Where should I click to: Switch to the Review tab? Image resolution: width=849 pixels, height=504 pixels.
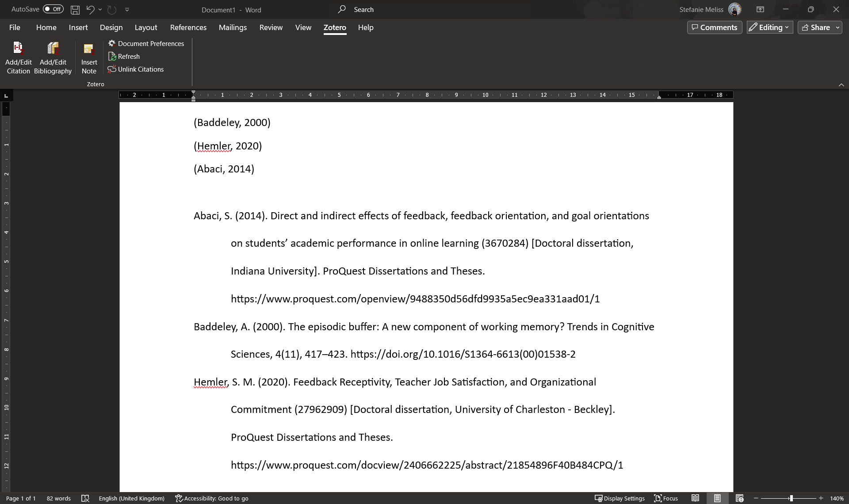pos(271,27)
